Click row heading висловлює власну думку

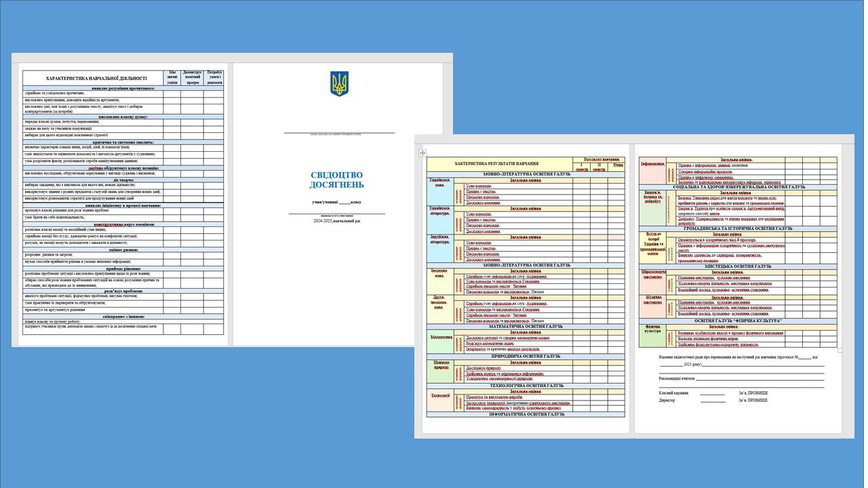tap(123, 117)
